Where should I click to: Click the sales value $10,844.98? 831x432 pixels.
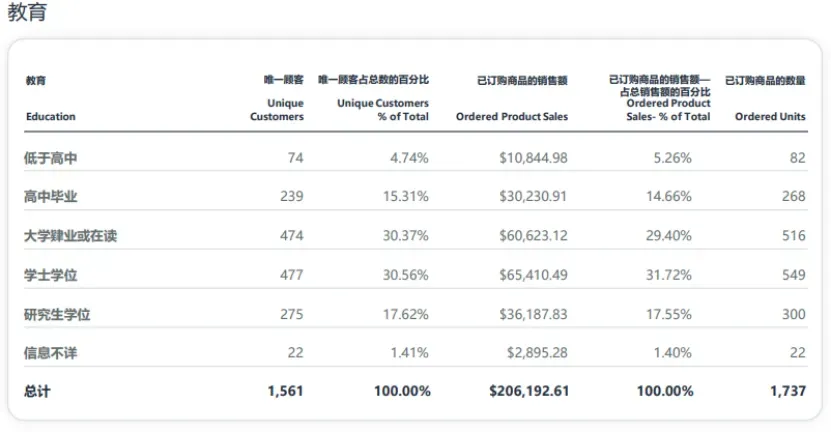click(533, 158)
